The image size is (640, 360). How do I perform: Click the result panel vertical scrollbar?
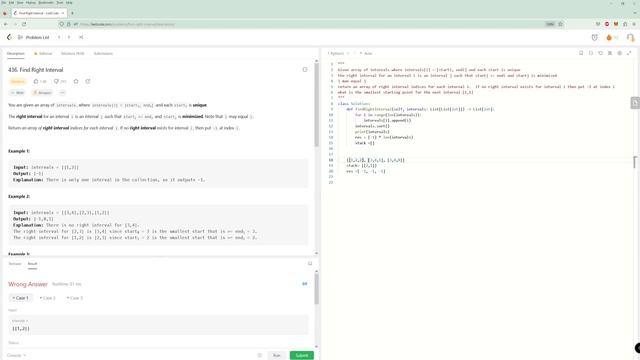coord(316,289)
